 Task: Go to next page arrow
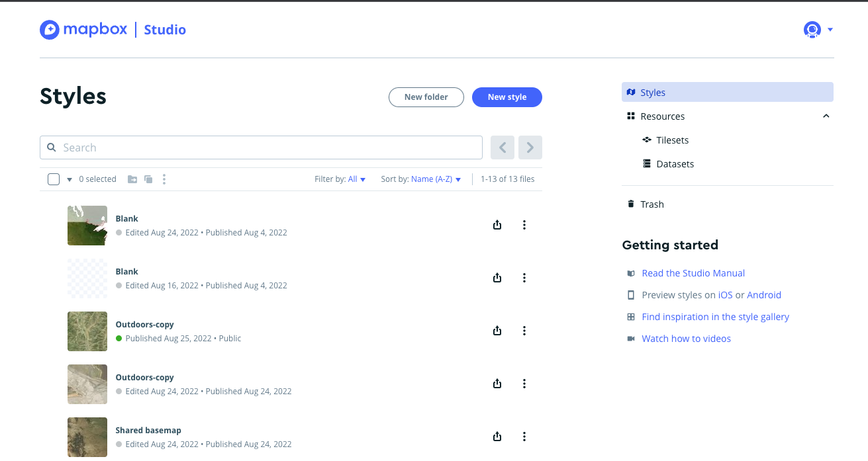(530, 147)
